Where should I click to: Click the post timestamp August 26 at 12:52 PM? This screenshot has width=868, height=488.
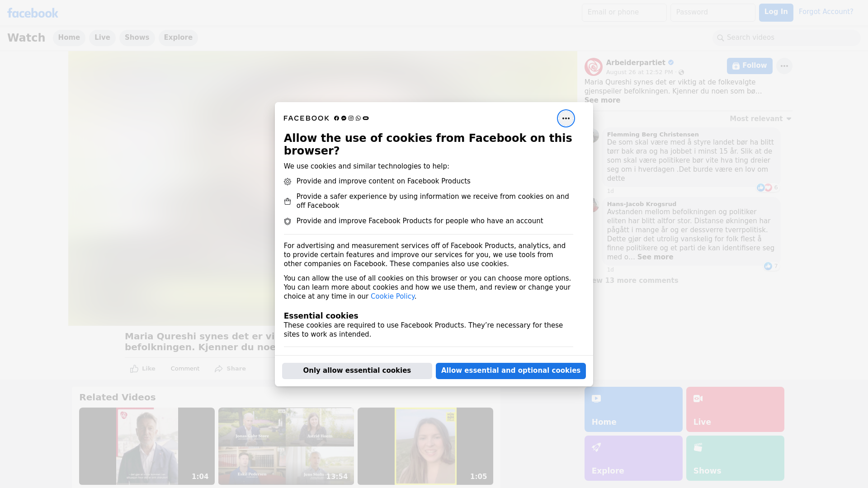click(639, 72)
